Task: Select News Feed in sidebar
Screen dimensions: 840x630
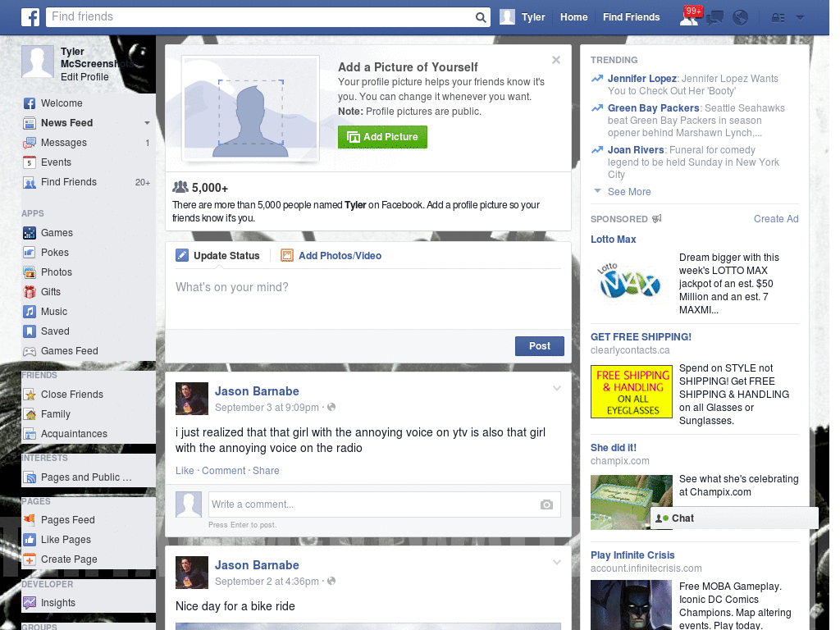Action: pos(67,123)
